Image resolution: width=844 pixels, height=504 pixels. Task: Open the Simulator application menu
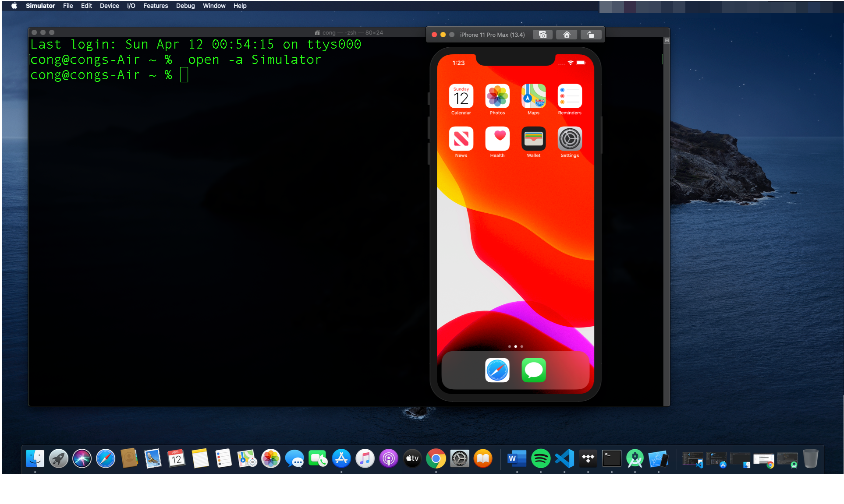(x=40, y=6)
